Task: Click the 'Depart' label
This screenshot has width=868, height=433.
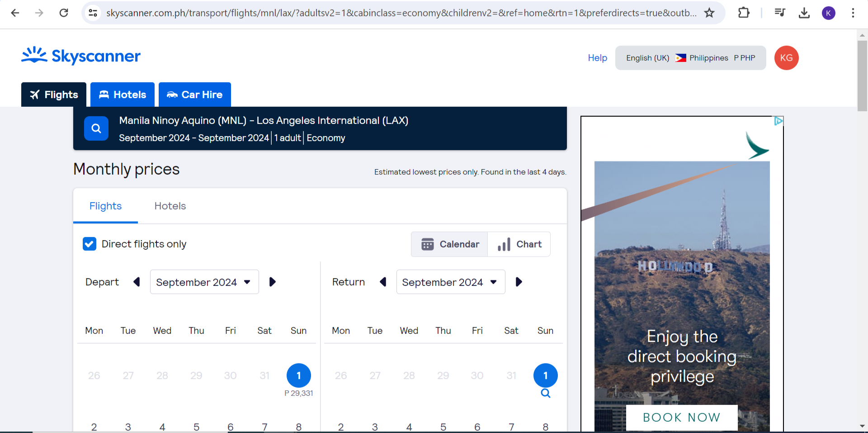Action: (102, 282)
